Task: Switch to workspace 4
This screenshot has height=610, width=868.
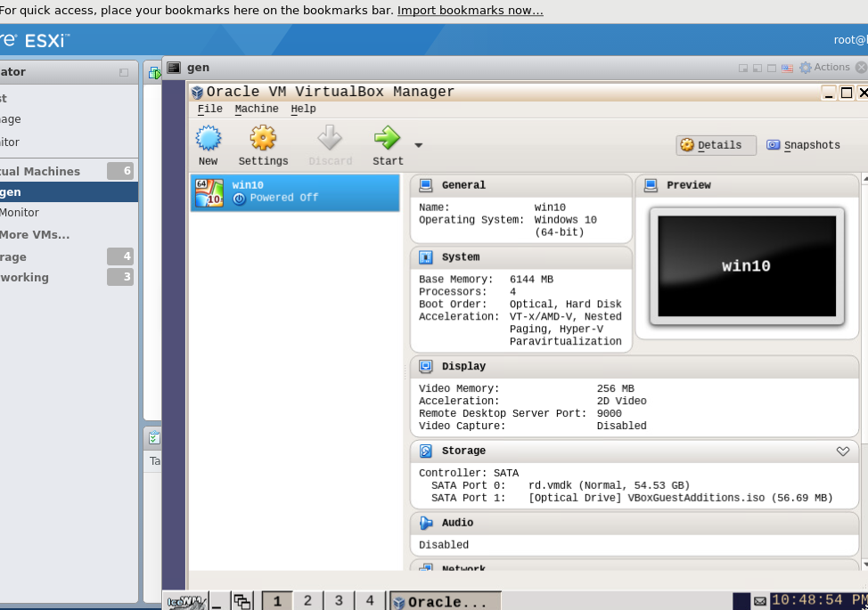Action: (370, 601)
